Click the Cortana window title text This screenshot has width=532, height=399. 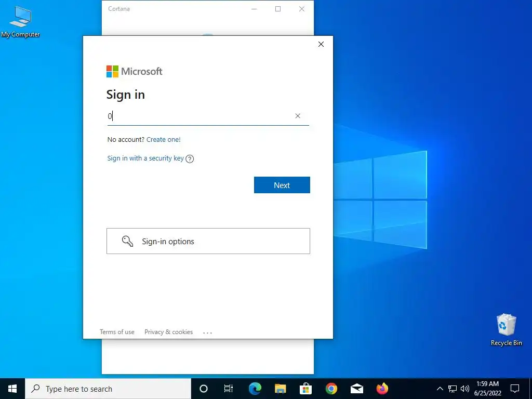[119, 9]
